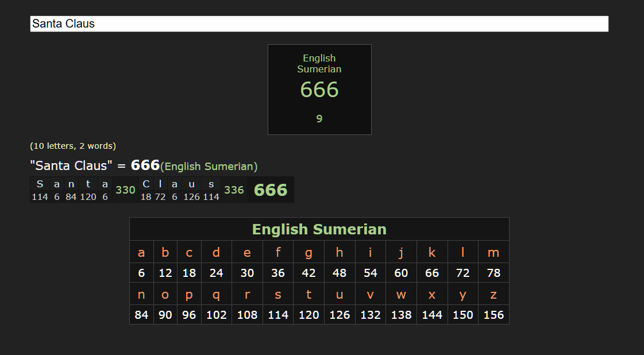This screenshot has width=644, height=355.
Task: Click the capital S cell in the breakdown row
Action: coord(40,184)
